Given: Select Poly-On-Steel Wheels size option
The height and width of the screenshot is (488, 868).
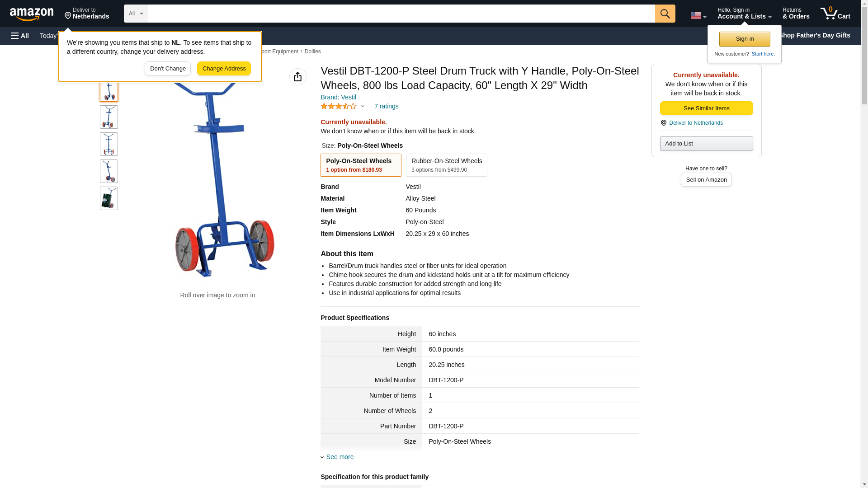Looking at the screenshot, I should click(360, 165).
